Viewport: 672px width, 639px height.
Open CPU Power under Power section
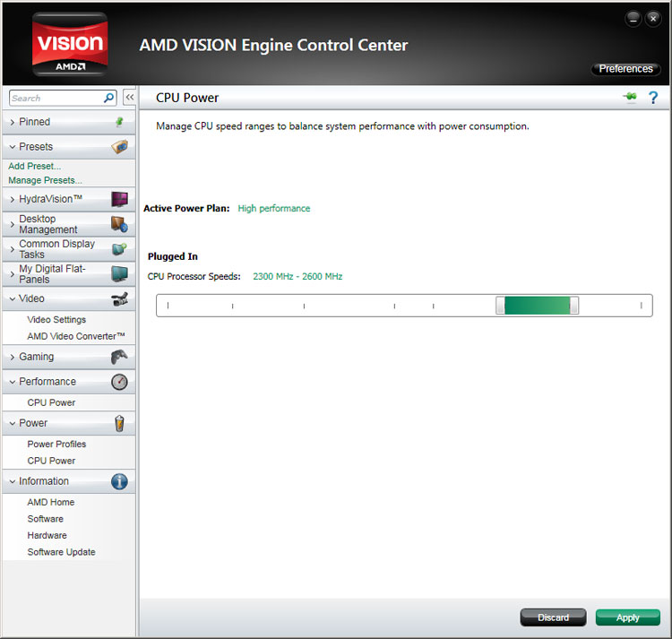click(51, 461)
